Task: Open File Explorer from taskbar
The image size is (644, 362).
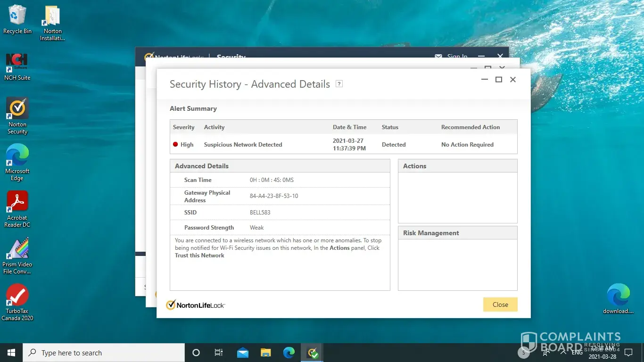Action: [x=266, y=353]
